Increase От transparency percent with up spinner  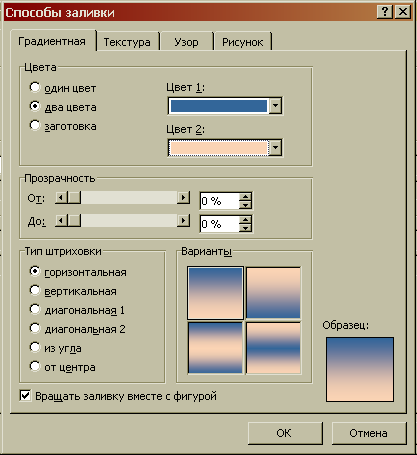[x=245, y=197]
